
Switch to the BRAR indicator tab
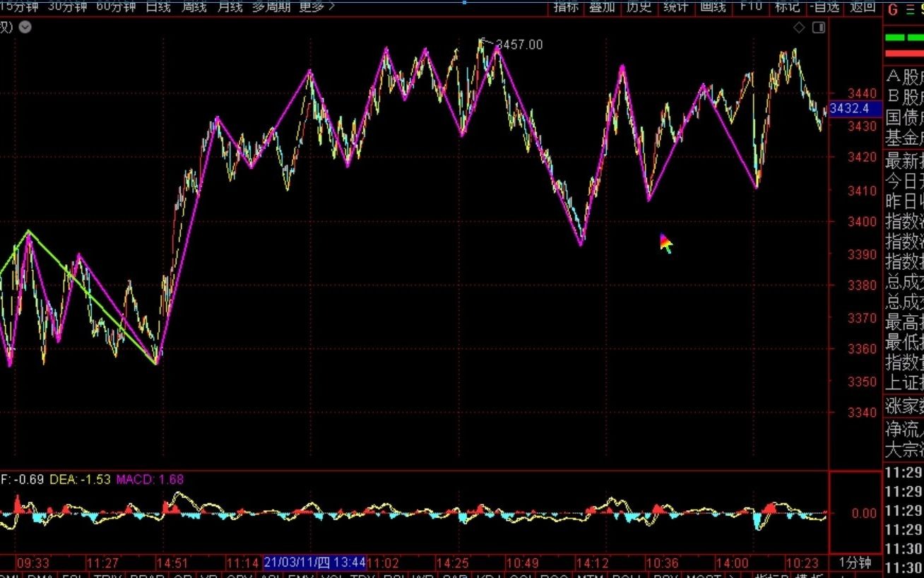coord(147,577)
